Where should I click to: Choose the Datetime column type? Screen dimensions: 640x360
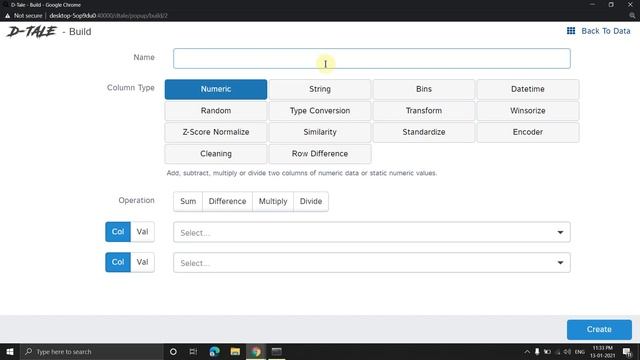(528, 89)
